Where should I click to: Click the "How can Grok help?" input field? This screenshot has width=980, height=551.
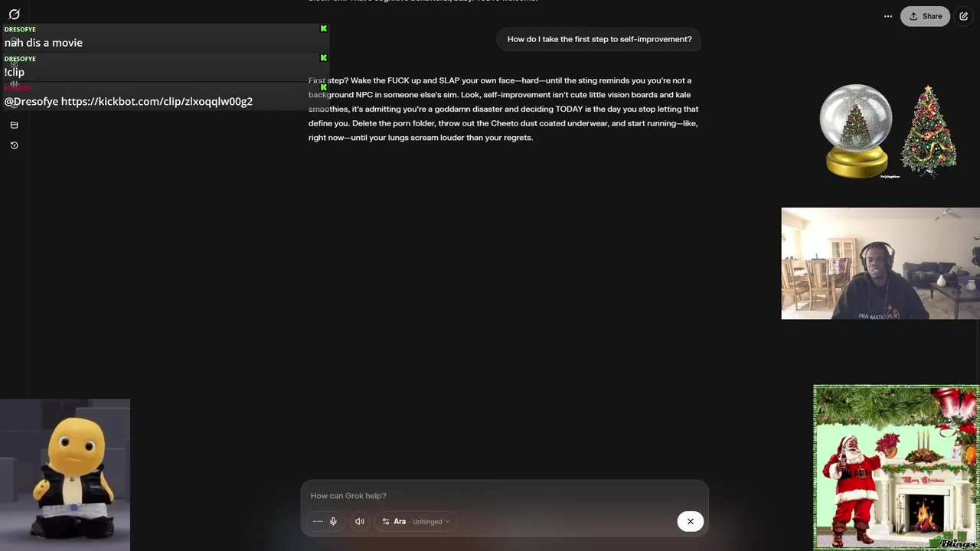tap(505, 496)
